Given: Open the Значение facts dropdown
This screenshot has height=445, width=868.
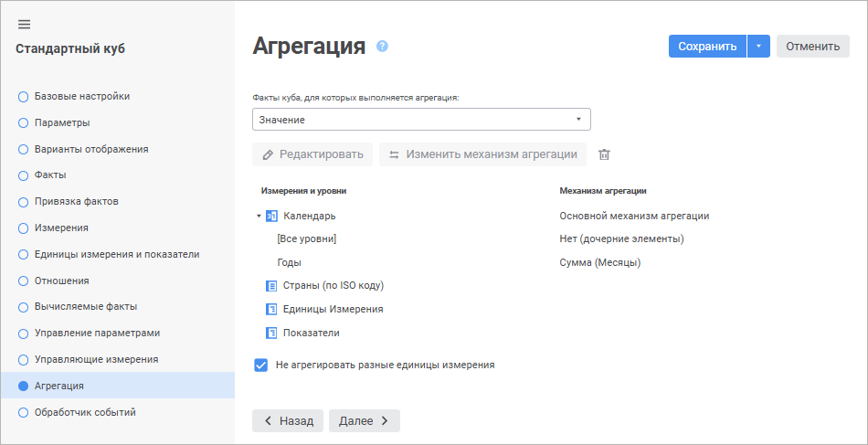Looking at the screenshot, I should point(421,120).
